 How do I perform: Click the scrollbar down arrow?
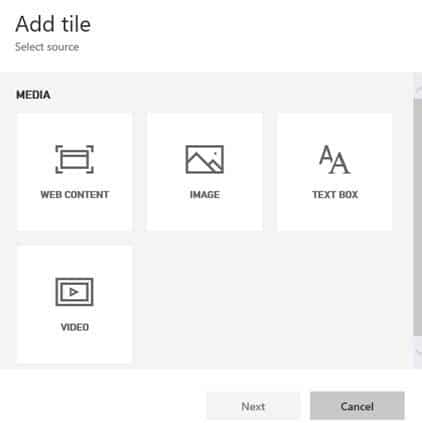pos(418,351)
